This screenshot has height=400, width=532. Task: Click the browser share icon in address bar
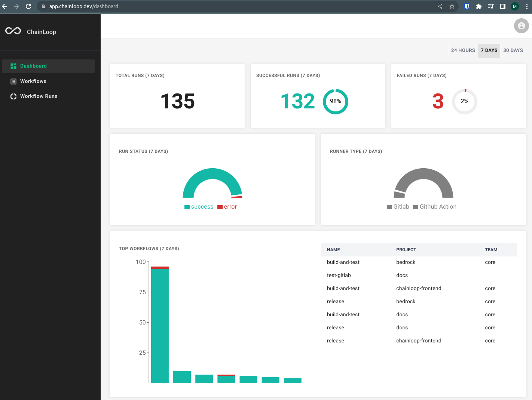440,6
